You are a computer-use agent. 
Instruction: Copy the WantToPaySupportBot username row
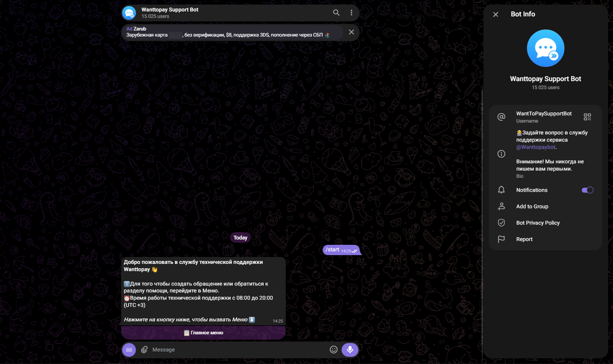(546, 117)
